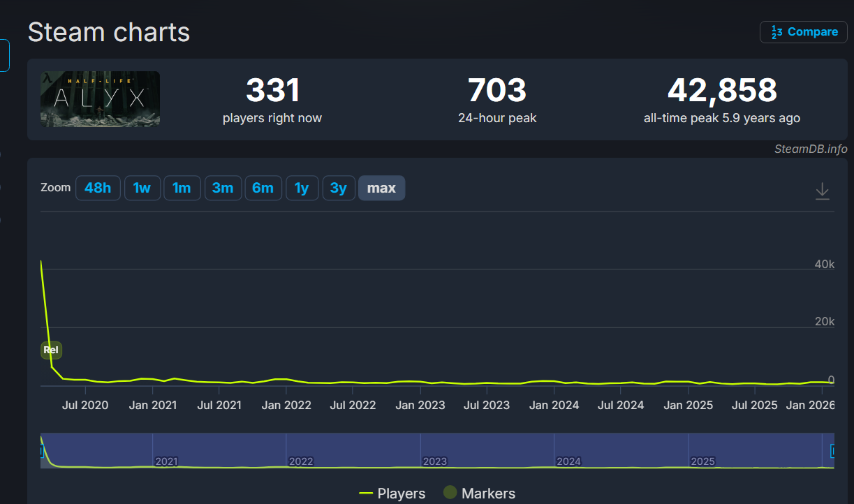Viewport: 854px width, 504px height.
Task: Click the Rel release marker on chart
Action: 51,350
